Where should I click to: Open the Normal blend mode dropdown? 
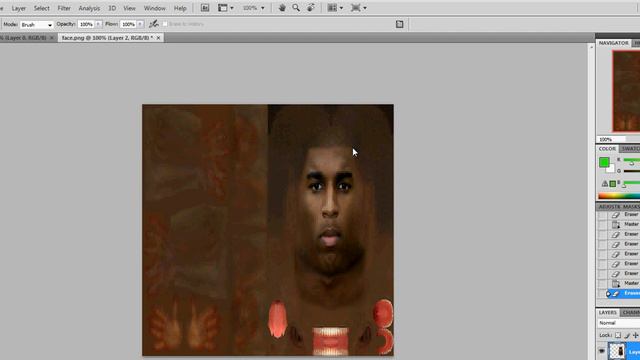pos(619,323)
